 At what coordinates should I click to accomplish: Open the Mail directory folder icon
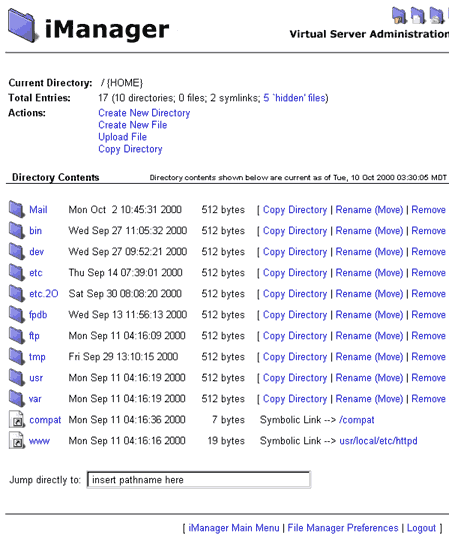tap(17, 209)
